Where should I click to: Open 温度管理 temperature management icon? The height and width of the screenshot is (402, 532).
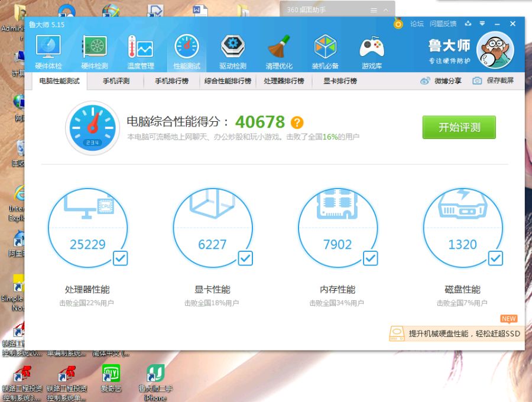(x=141, y=52)
